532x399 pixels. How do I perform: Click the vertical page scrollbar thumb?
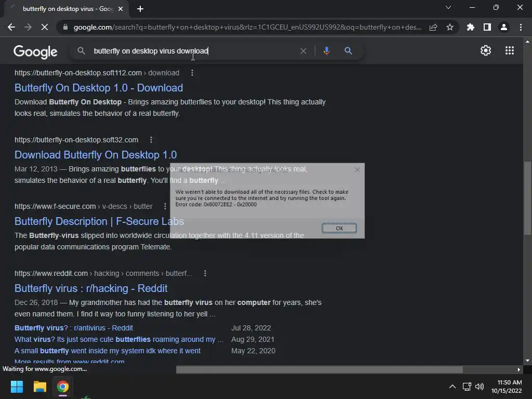point(527,198)
